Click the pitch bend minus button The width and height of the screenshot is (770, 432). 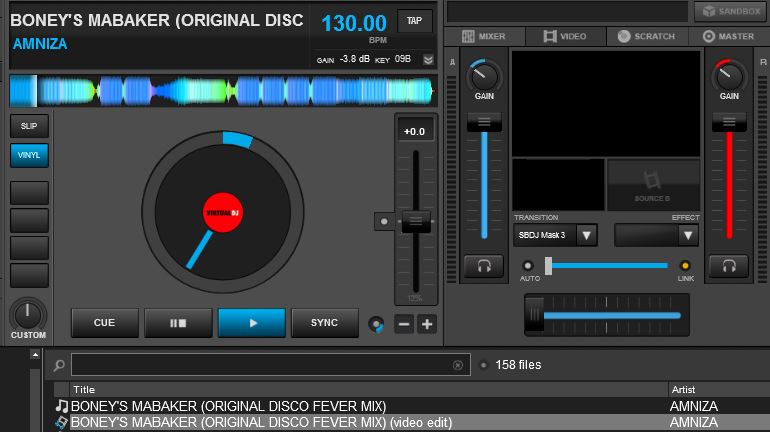coord(404,324)
